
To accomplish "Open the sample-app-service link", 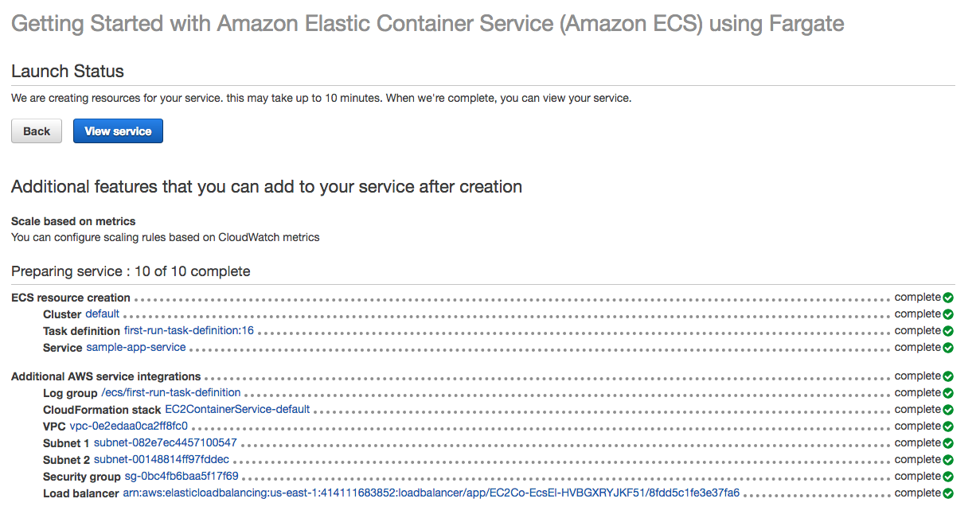I will (x=136, y=348).
